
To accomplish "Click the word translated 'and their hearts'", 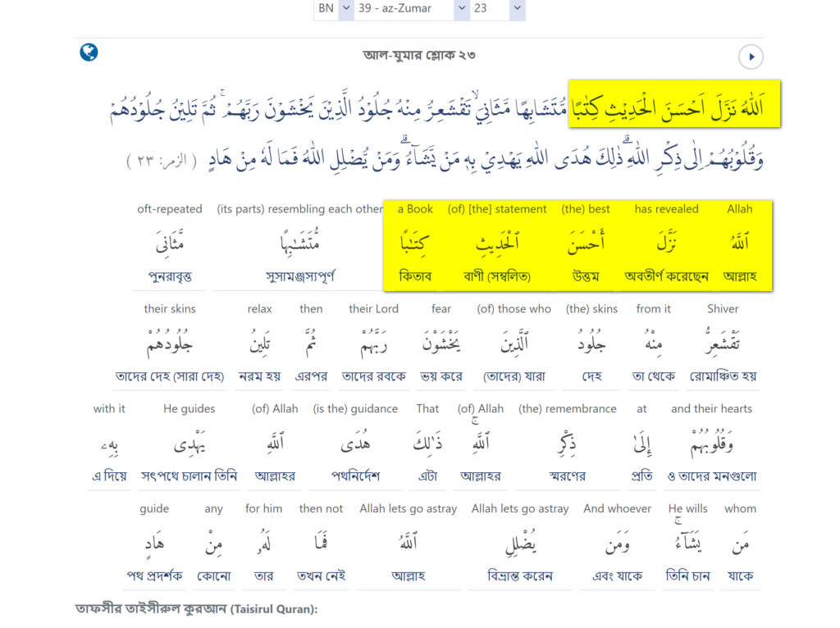I will pyautogui.click(x=711, y=443).
